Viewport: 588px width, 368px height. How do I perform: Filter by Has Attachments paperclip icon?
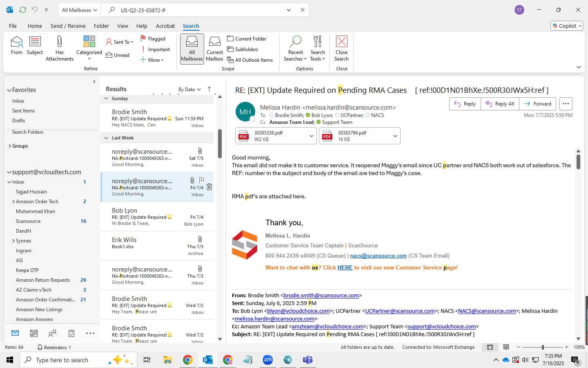[60, 48]
